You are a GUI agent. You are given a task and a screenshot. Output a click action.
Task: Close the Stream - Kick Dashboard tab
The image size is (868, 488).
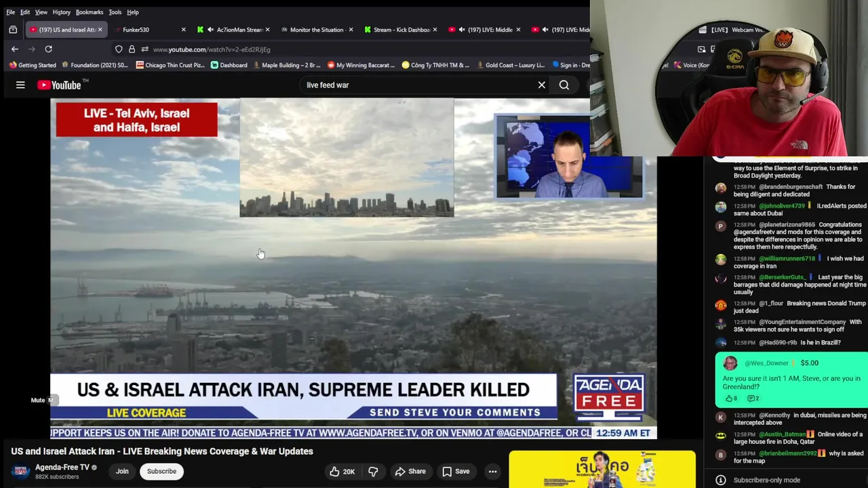click(x=434, y=30)
